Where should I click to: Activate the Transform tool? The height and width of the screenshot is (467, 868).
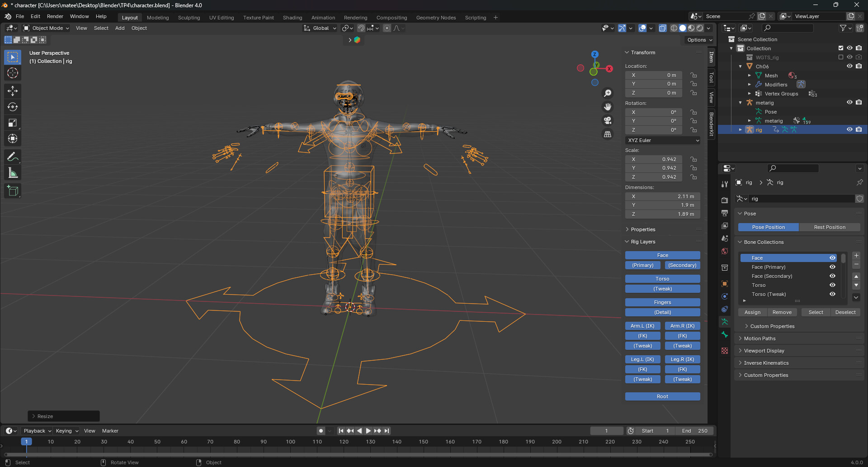coord(13,138)
